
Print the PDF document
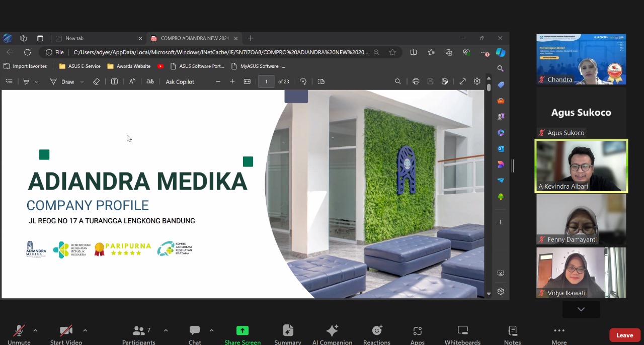tap(416, 81)
